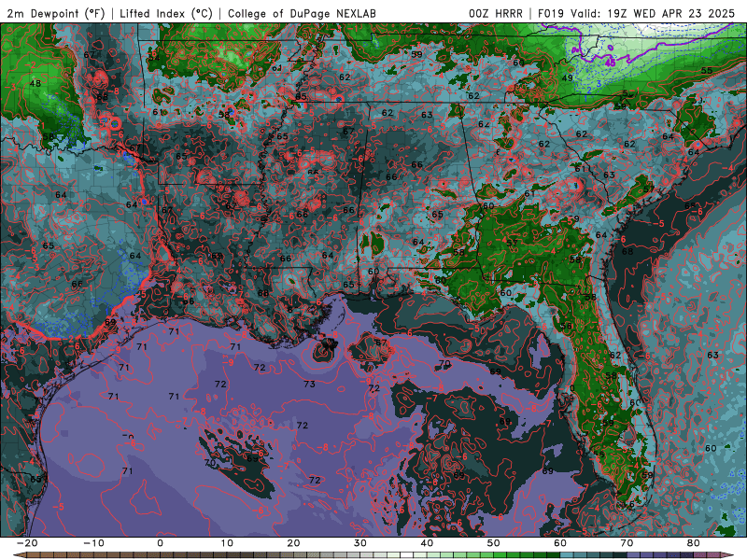
Task: Click the -10 label on the color scale
Action: 93,543
